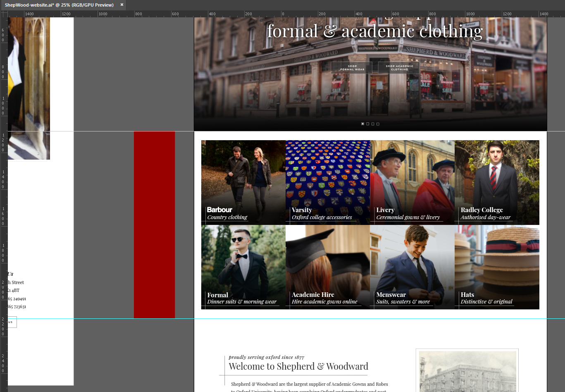Select the dark red rectangle swatch
This screenshot has width=565, height=392.
point(154,225)
